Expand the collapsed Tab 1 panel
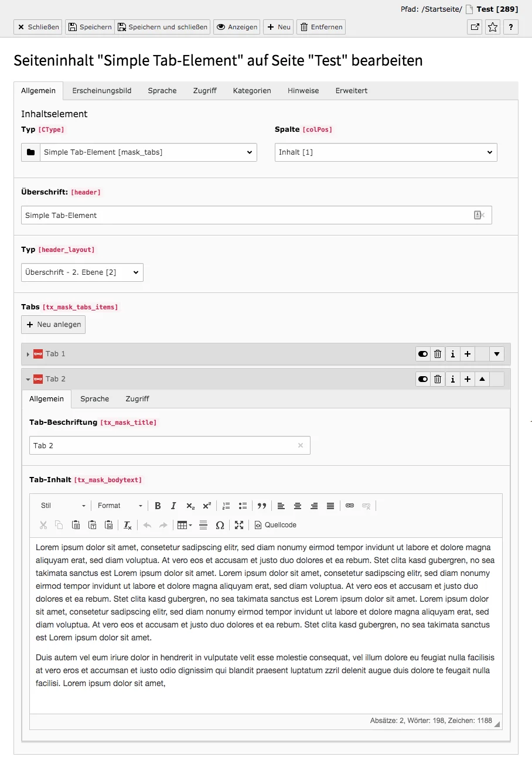This screenshot has width=532, height=757. (x=28, y=354)
